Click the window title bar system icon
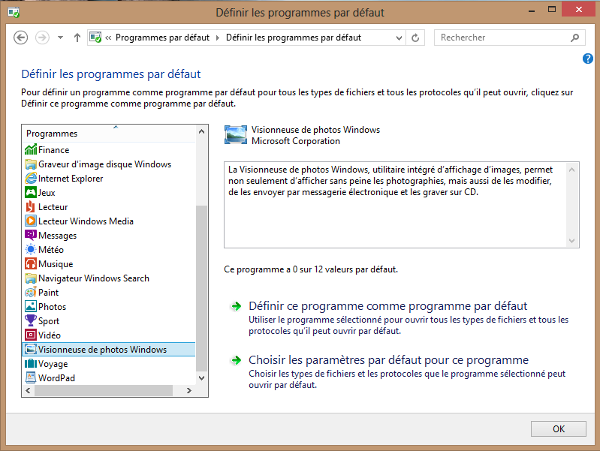The image size is (600, 451). tap(13, 13)
